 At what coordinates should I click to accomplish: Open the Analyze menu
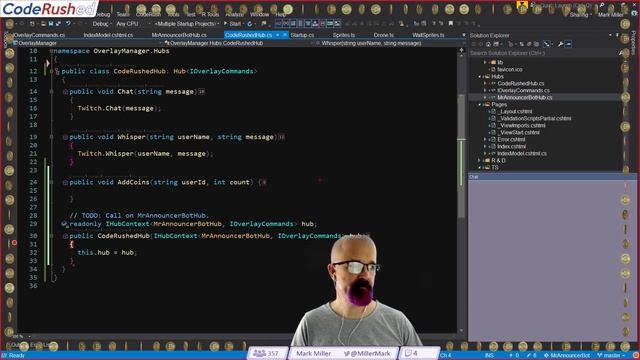coord(234,14)
